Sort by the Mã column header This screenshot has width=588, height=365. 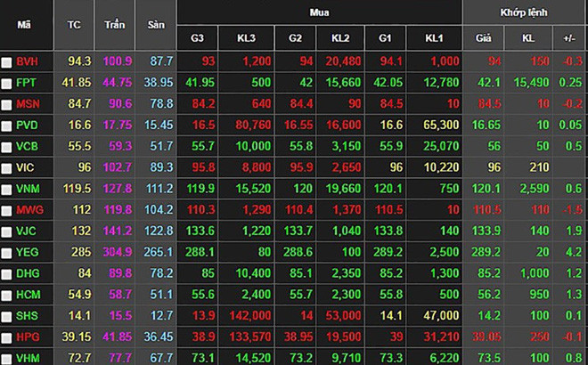[26, 25]
